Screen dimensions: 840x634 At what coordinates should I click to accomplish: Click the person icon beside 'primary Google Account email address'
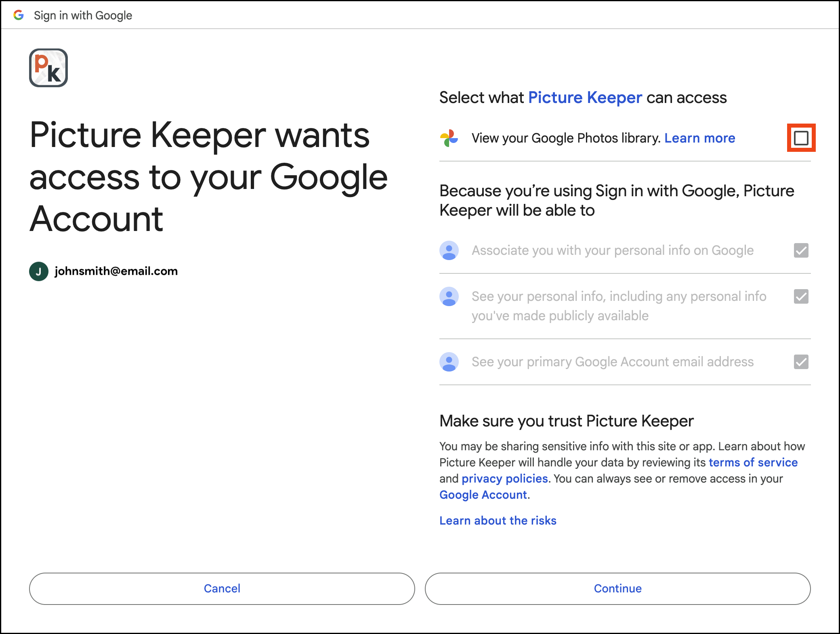tap(449, 362)
